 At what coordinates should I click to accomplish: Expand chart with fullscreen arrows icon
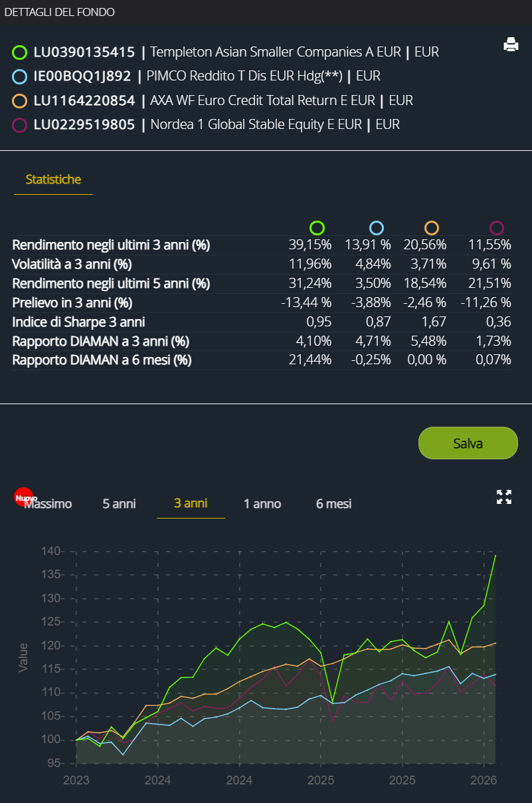point(504,497)
